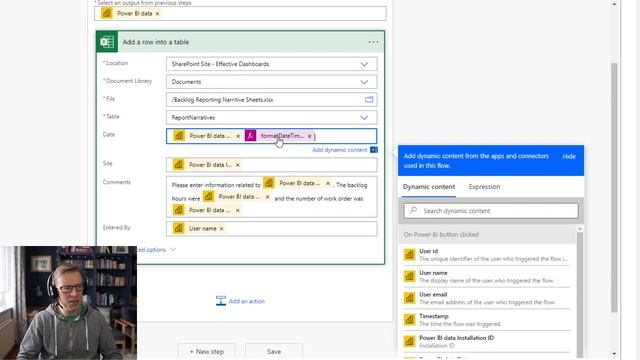640x360 pixels.
Task: Click the 'Add a row into a table' title
Action: click(156, 42)
